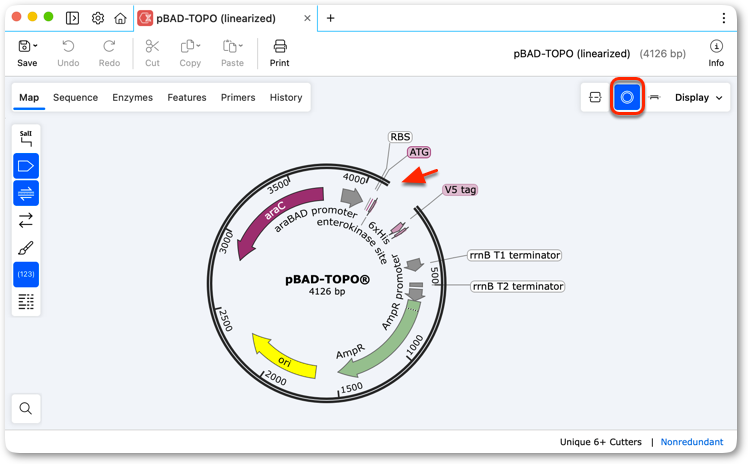Click the rrnB T2 terminator label

point(518,286)
